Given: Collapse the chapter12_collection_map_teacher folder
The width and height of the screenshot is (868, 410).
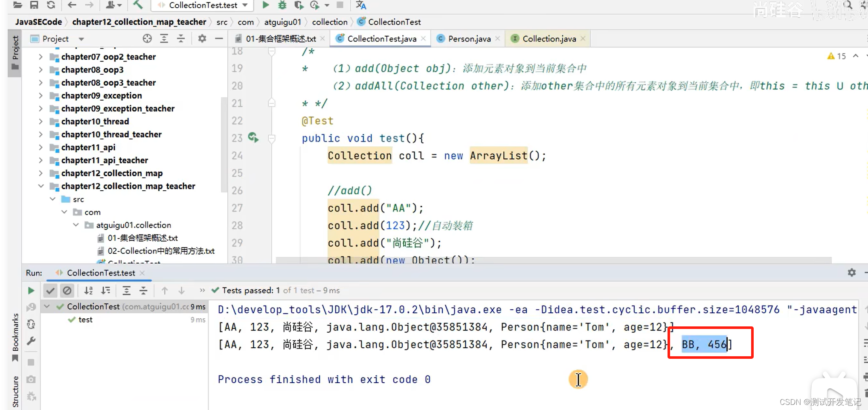Looking at the screenshot, I should (x=41, y=186).
